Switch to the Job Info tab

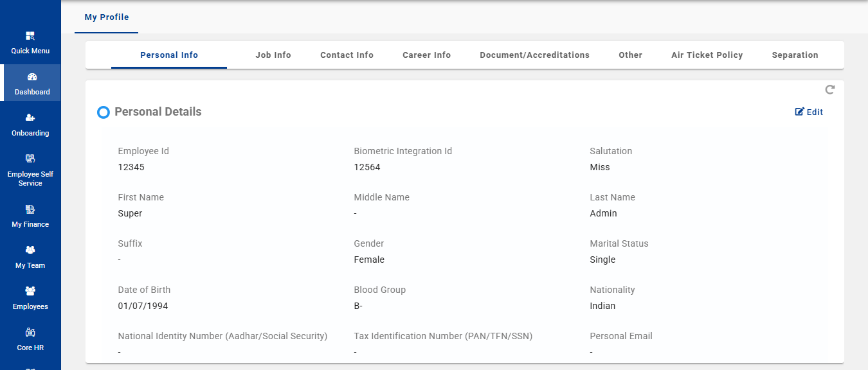273,55
